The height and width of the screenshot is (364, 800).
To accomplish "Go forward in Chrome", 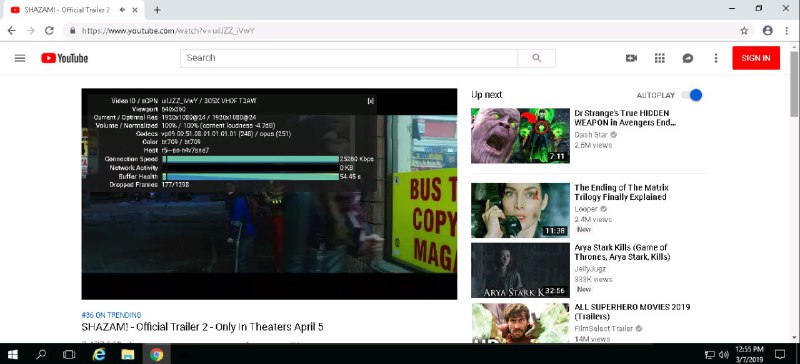I will point(31,31).
